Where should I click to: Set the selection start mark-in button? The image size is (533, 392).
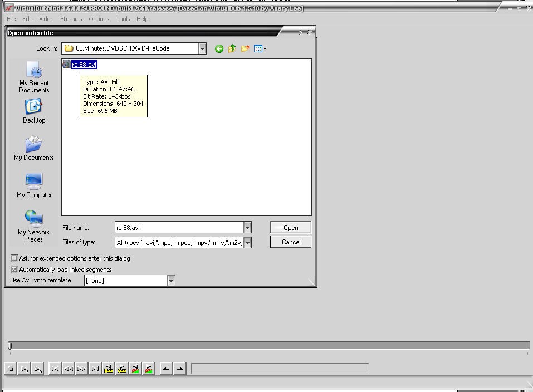click(x=166, y=369)
